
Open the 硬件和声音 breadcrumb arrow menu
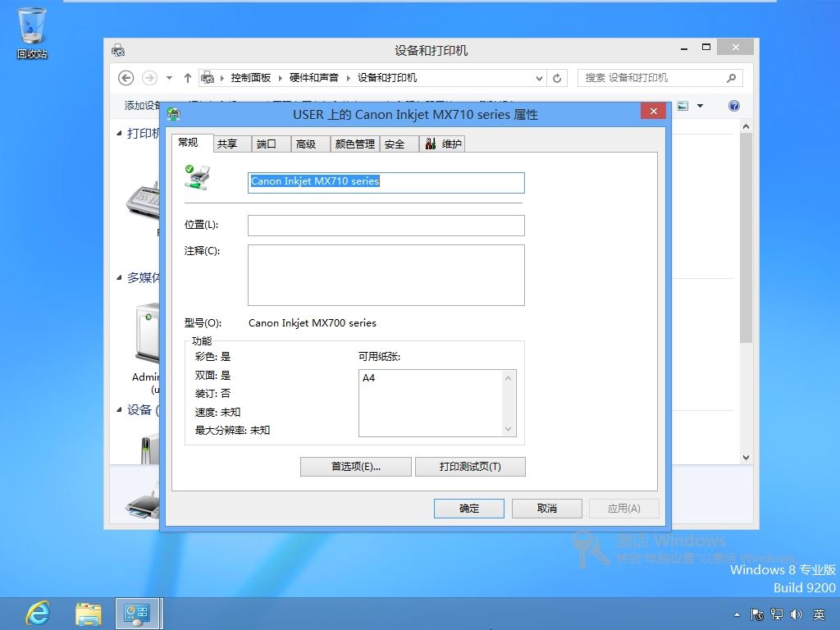coord(348,78)
